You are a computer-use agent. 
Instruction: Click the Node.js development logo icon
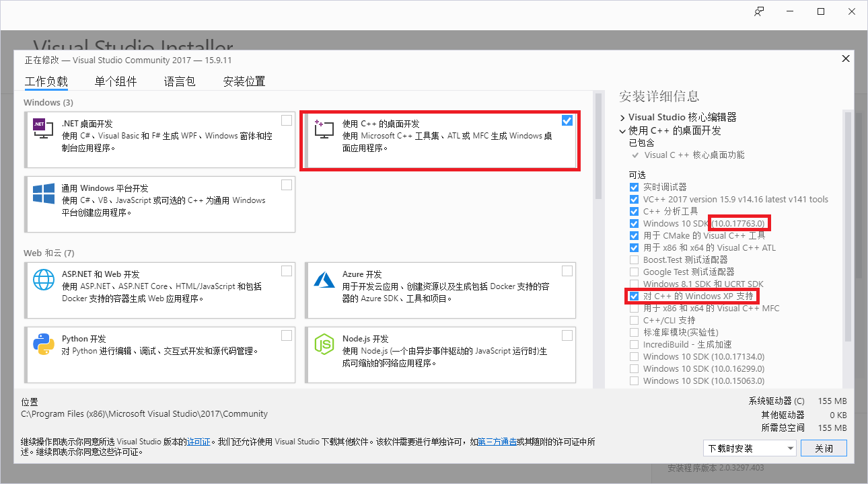[x=324, y=344]
